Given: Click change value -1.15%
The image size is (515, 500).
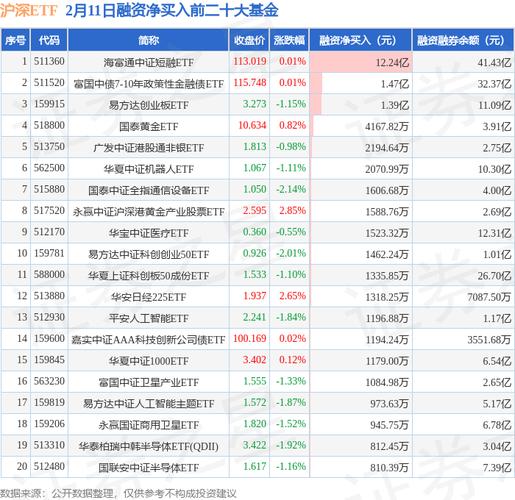Looking at the screenshot, I should click(x=291, y=104).
